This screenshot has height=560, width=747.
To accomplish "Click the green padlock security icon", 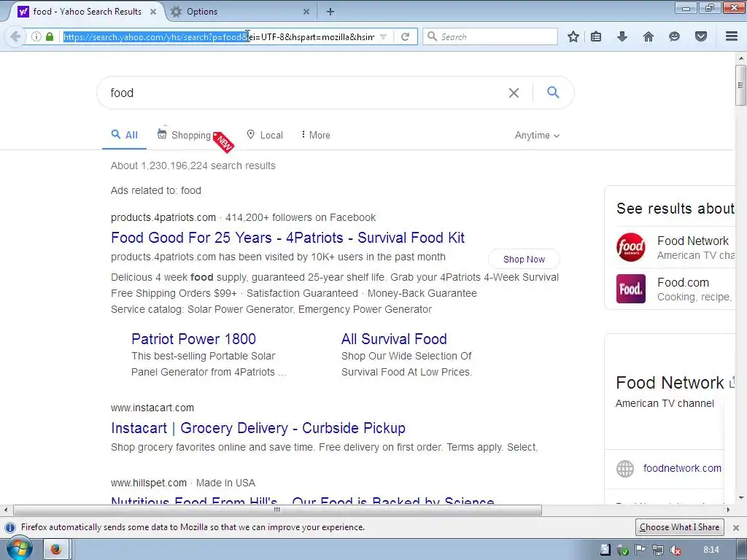I will coord(50,36).
